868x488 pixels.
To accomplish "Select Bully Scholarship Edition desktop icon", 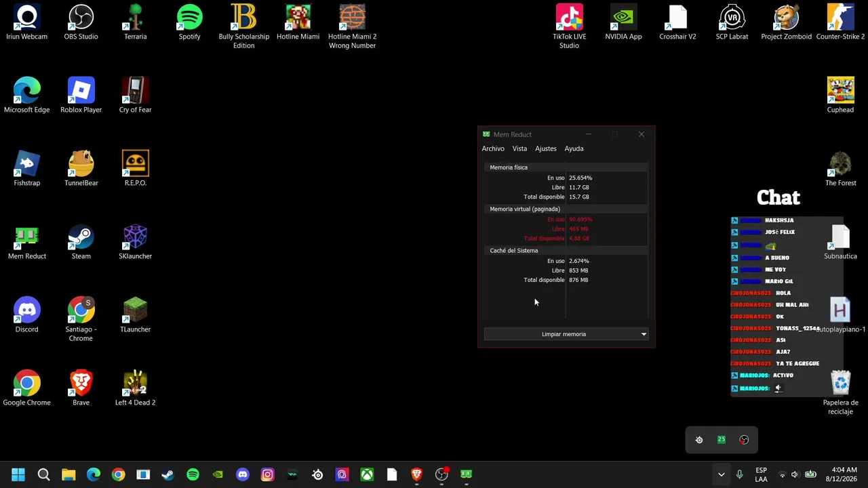I will [x=244, y=26].
